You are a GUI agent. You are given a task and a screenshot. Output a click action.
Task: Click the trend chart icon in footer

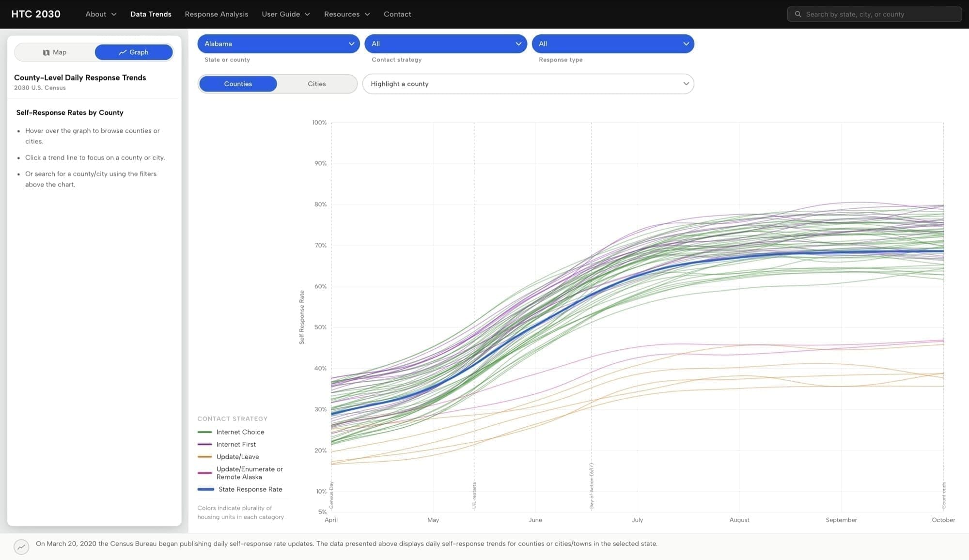point(21,547)
